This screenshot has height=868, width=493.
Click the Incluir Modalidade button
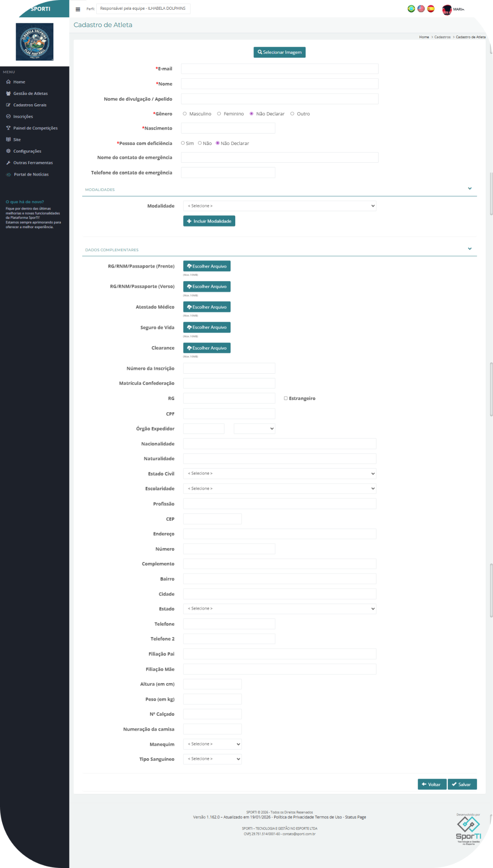pyautogui.click(x=209, y=221)
